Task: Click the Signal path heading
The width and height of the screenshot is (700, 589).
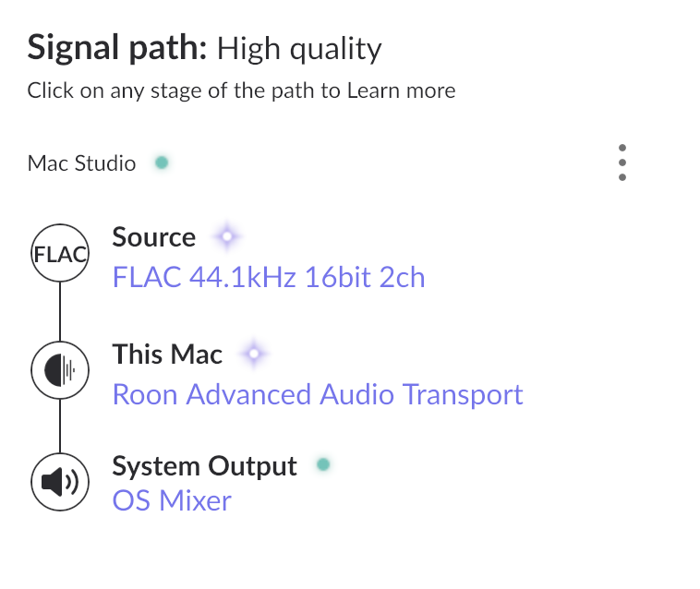Action: [117, 48]
